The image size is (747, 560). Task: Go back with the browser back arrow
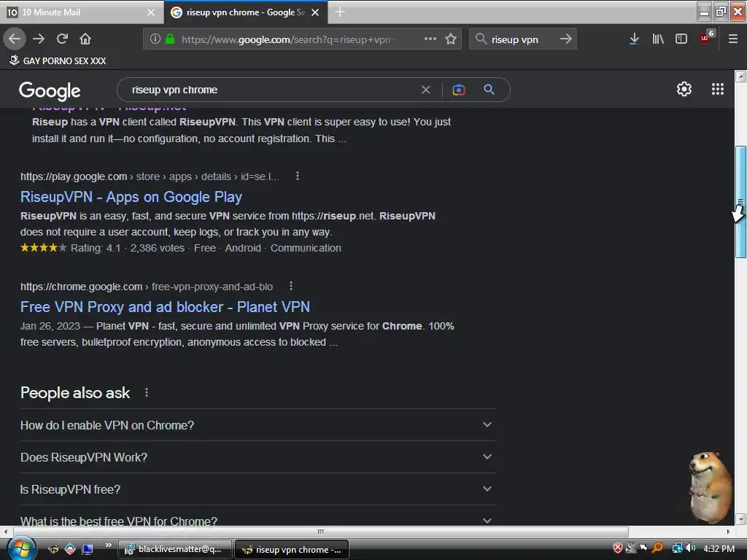click(15, 39)
